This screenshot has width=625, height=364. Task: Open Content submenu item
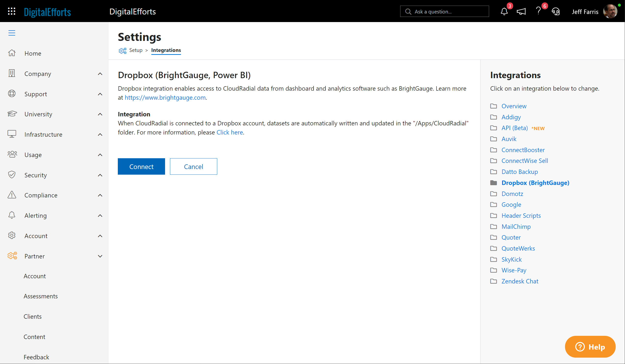tap(35, 337)
